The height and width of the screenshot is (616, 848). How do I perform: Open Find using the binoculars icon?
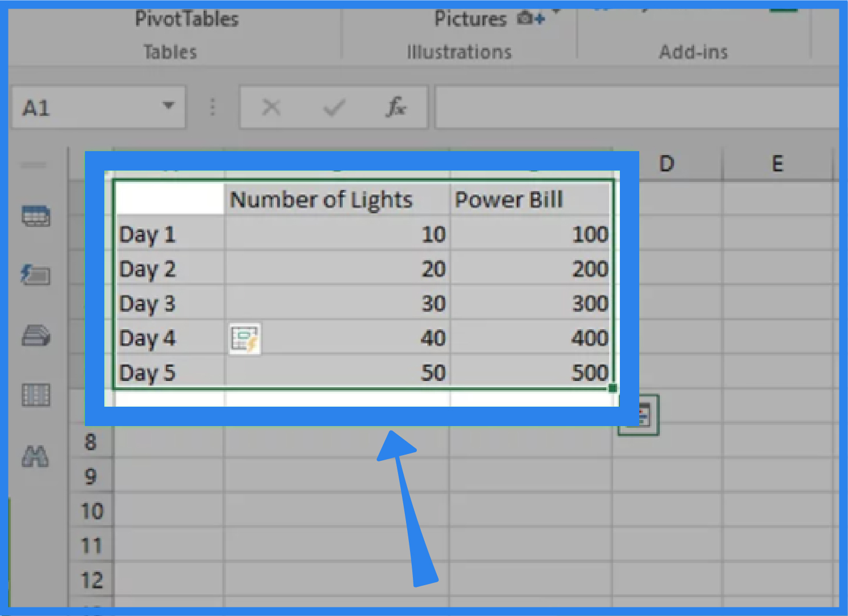tap(34, 456)
